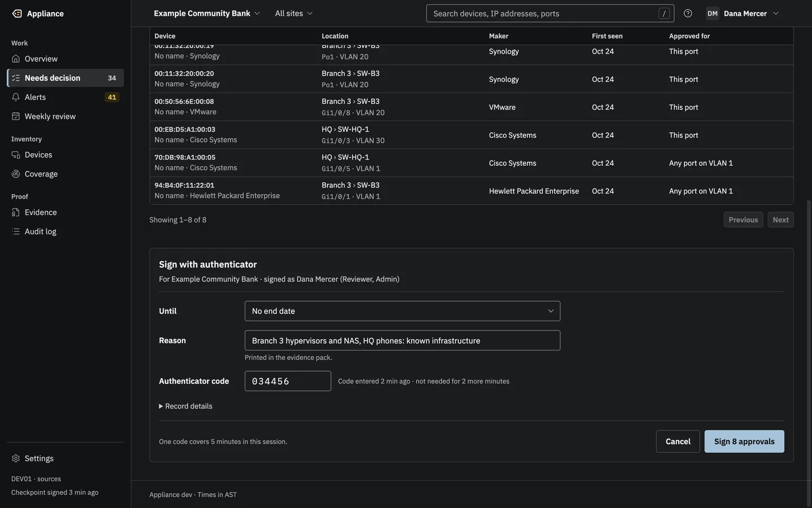Open Settings gear icon

coord(16,458)
